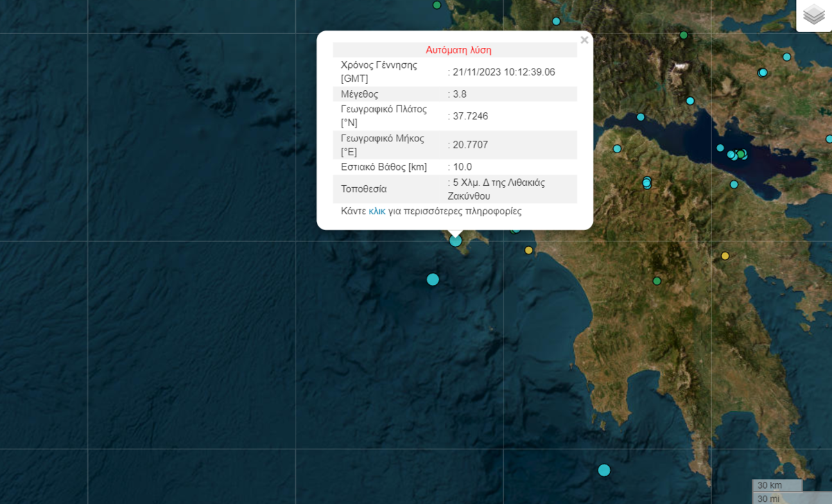Click the earthquake marker under the popup pointer
The image size is (832, 504).
[x=456, y=241]
